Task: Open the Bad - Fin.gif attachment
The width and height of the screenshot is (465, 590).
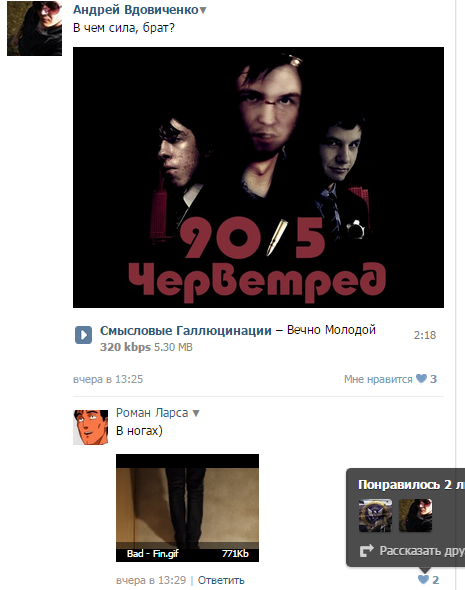Action: (187, 508)
